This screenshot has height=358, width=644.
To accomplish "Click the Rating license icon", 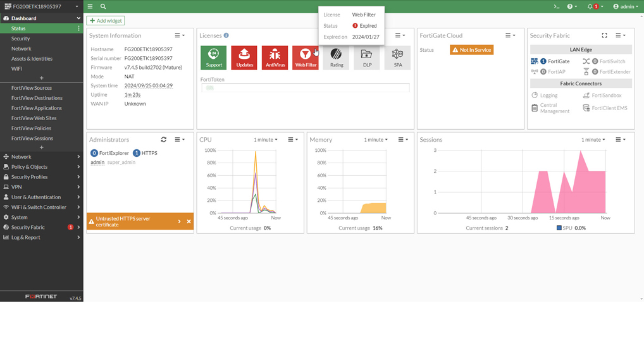I will point(337,58).
